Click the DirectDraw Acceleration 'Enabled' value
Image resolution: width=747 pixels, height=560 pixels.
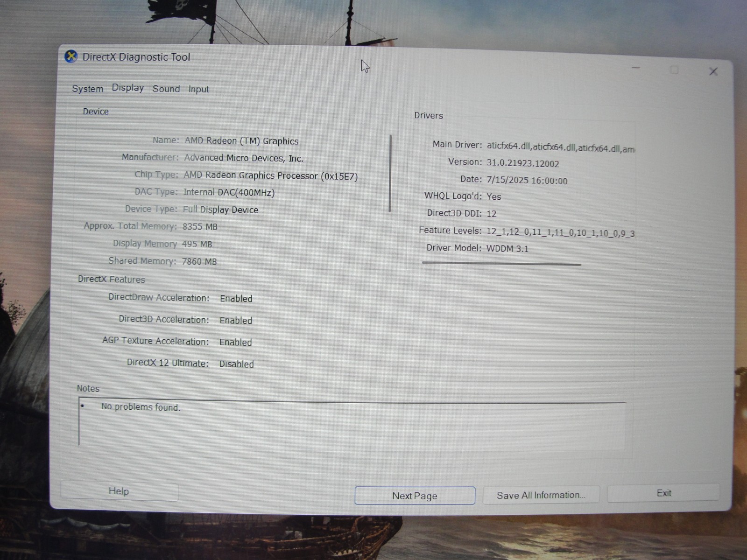[236, 299]
